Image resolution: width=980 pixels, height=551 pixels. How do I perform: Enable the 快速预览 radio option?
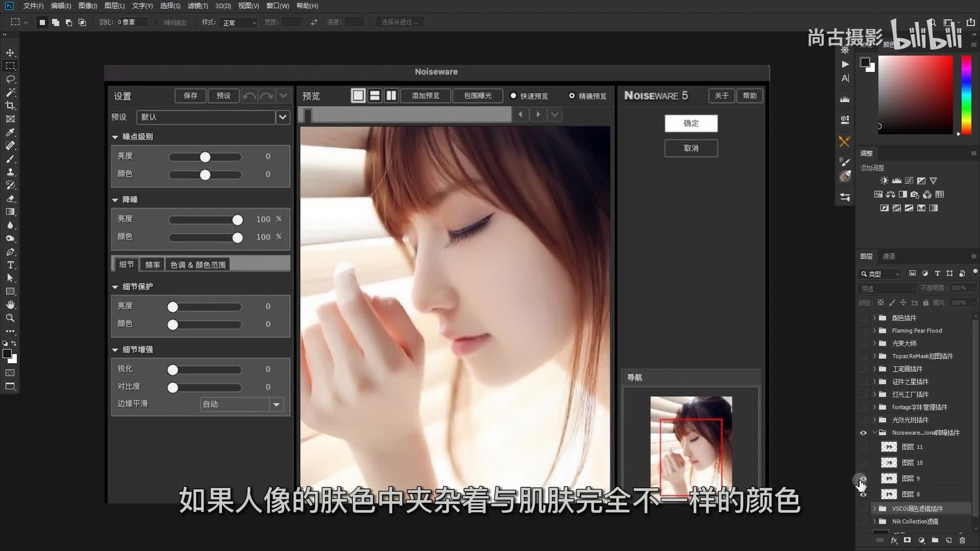(x=513, y=96)
